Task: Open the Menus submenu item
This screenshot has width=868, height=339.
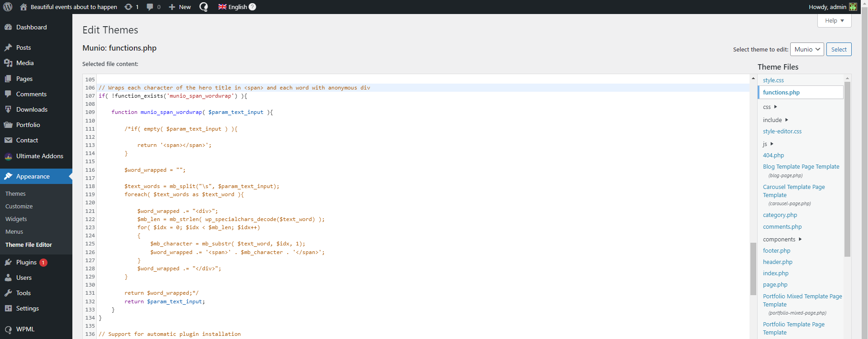Action: pos(14,231)
